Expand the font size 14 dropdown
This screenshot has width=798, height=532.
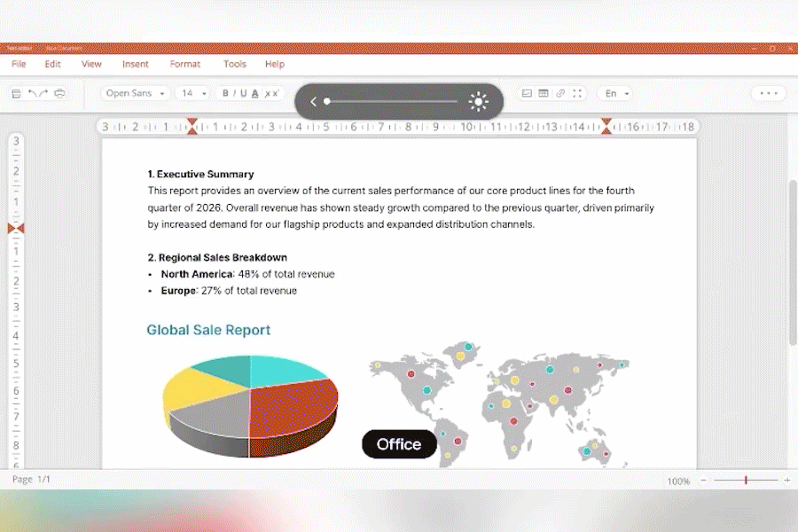point(193,93)
